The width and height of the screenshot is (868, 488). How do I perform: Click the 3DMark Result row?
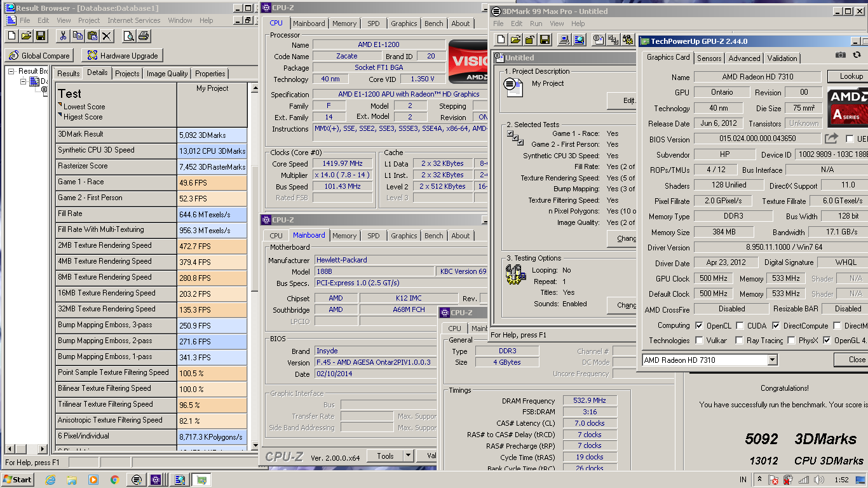[x=151, y=135]
